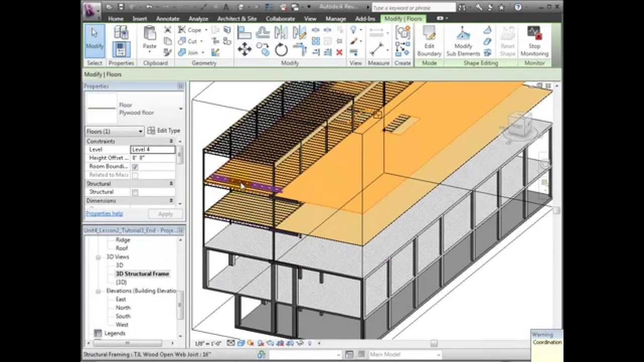This screenshot has height=362, width=644.
Task: Select the North elevation view
Action: 123,308
